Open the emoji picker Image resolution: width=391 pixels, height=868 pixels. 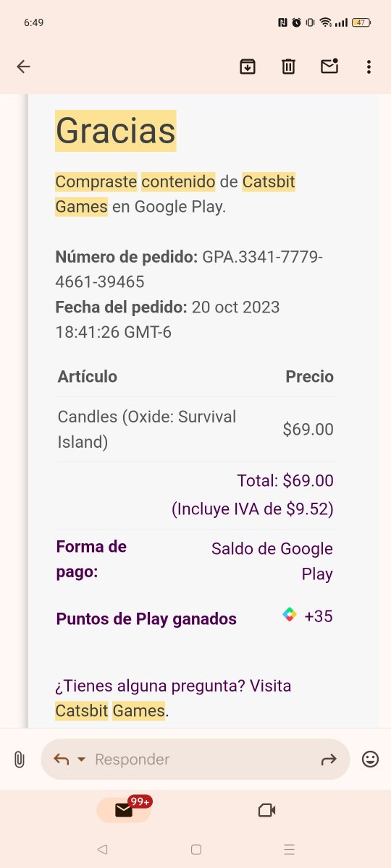click(x=370, y=759)
